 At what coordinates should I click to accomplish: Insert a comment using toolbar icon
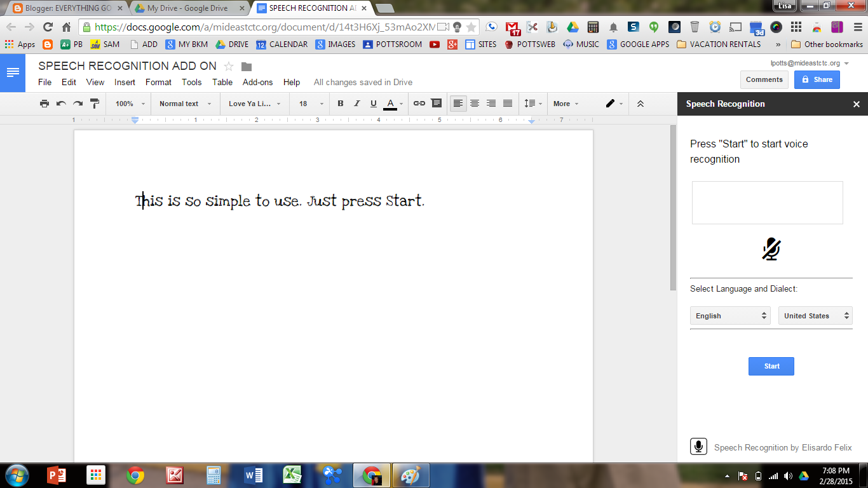436,104
